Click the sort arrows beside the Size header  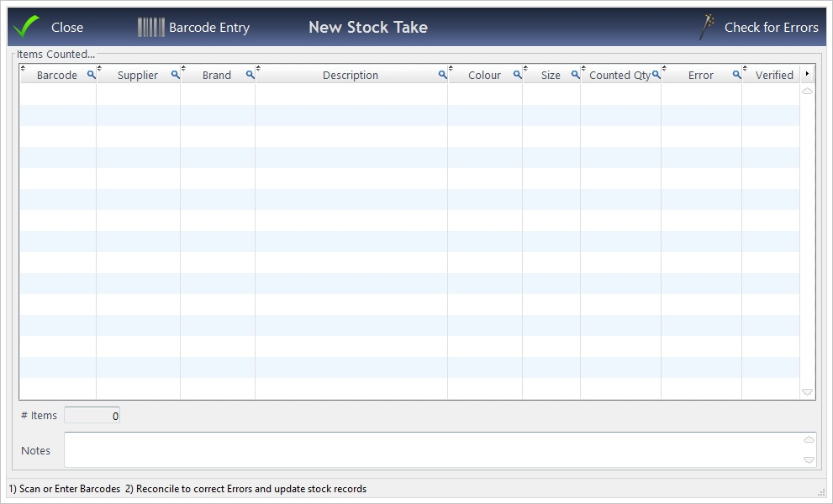tap(525, 68)
